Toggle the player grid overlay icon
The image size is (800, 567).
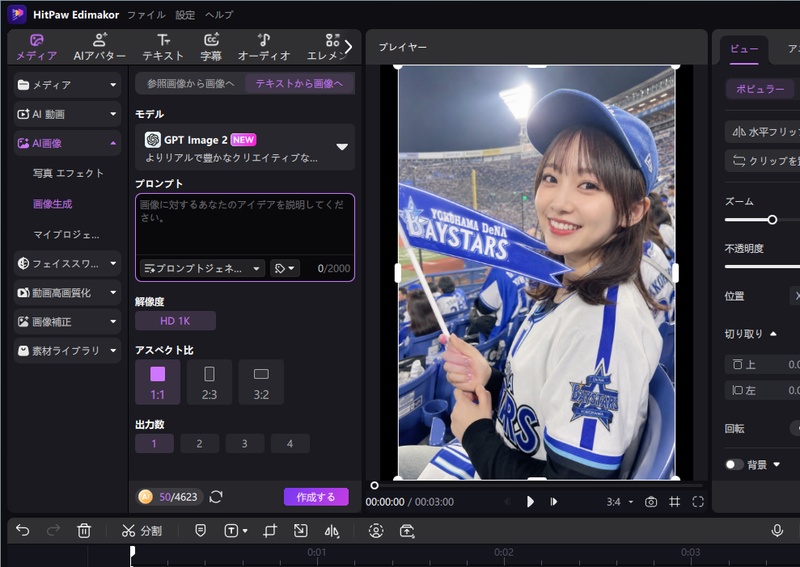tap(674, 502)
